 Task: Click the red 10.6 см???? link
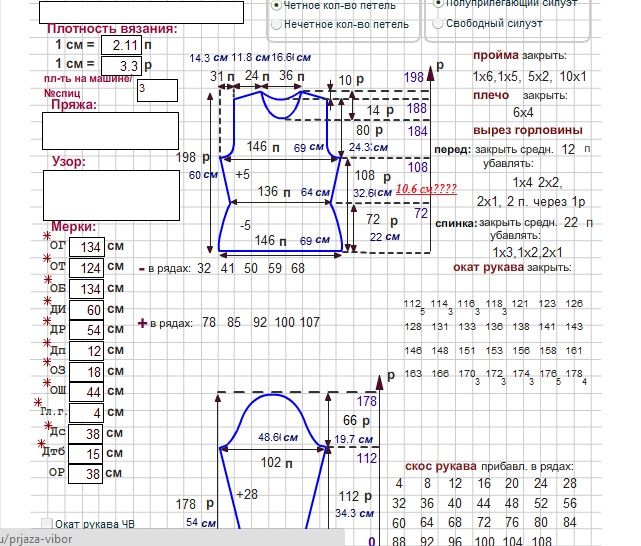click(426, 188)
